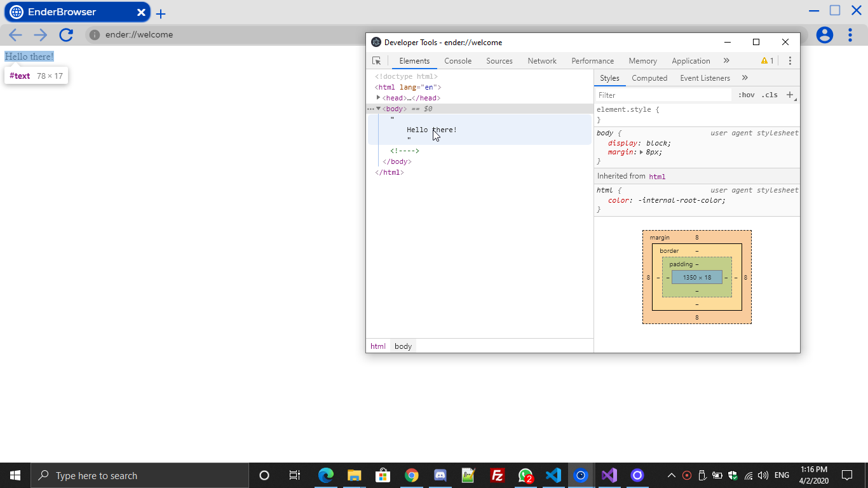The width and height of the screenshot is (868, 488).
Task: Click the browser back arrow
Action: tap(15, 35)
